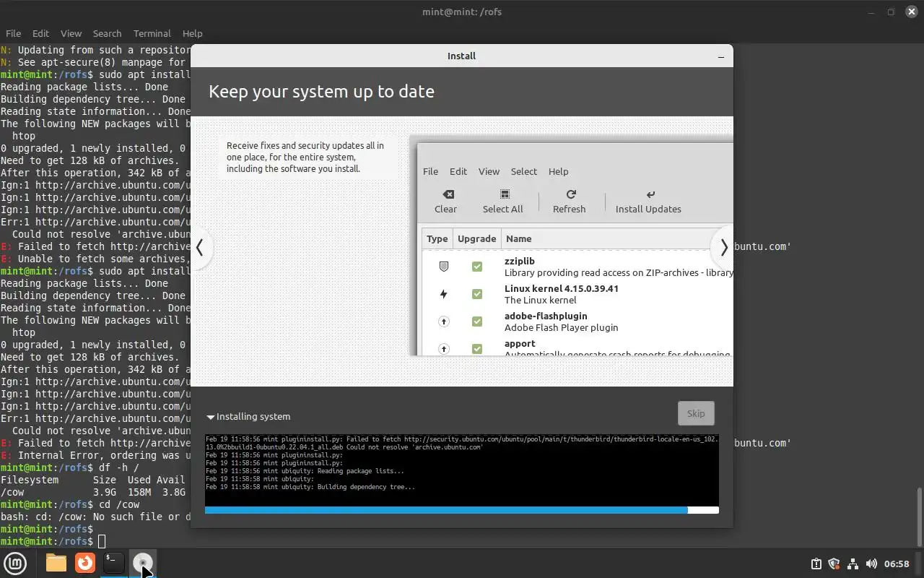Open the update manager shield tray icon

834,564
